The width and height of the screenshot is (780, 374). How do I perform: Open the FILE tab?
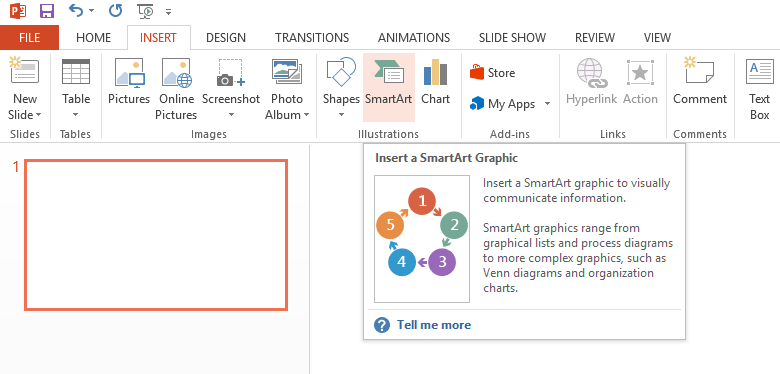click(29, 38)
